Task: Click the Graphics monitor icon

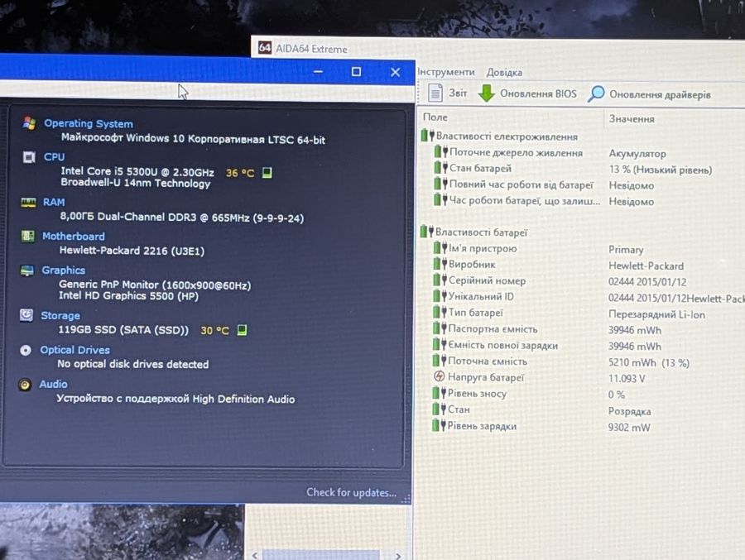Action: pos(27,270)
